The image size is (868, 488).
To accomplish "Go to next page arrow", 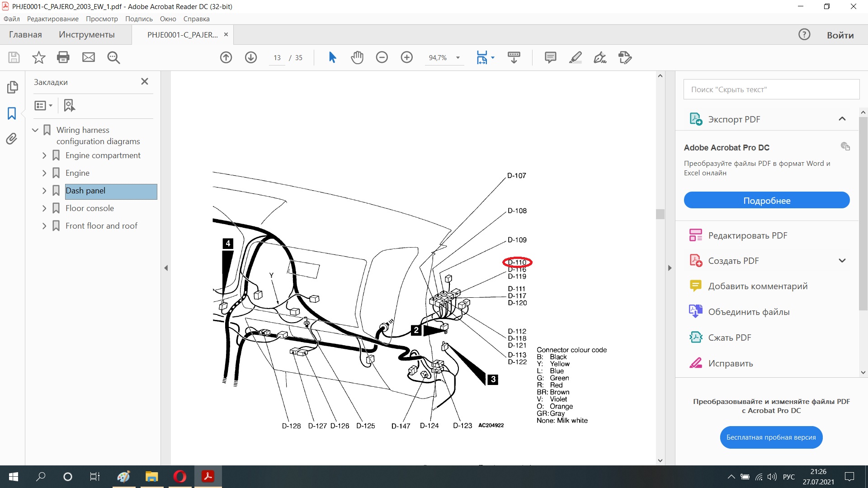I will (251, 57).
